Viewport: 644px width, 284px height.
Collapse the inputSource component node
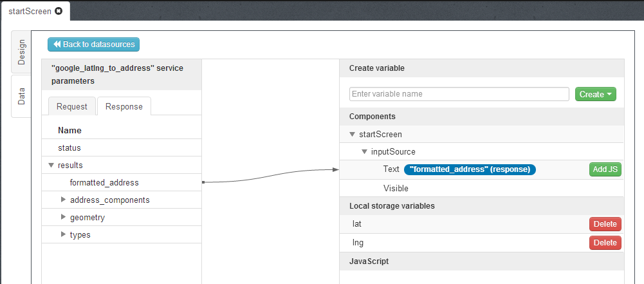click(x=365, y=152)
